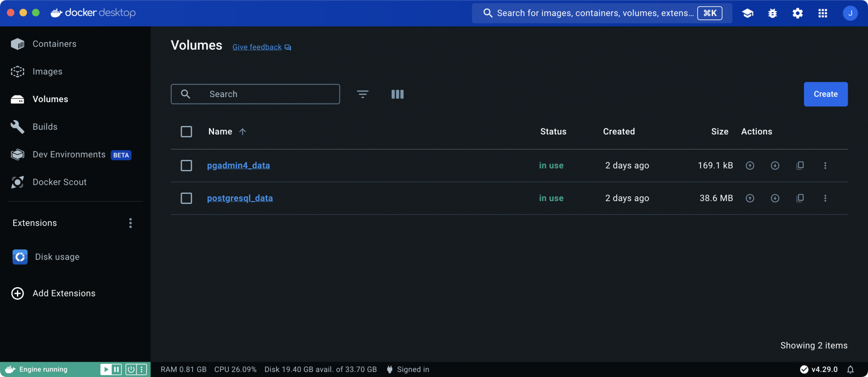Click the Created column header

pyautogui.click(x=619, y=131)
